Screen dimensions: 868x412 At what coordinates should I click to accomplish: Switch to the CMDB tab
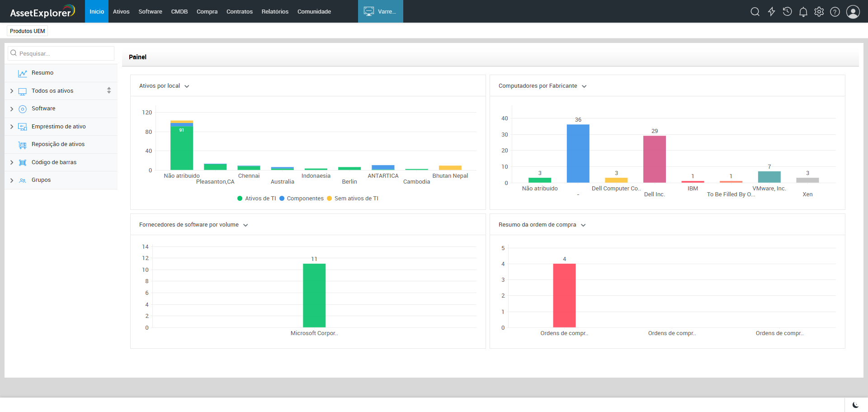pos(179,12)
